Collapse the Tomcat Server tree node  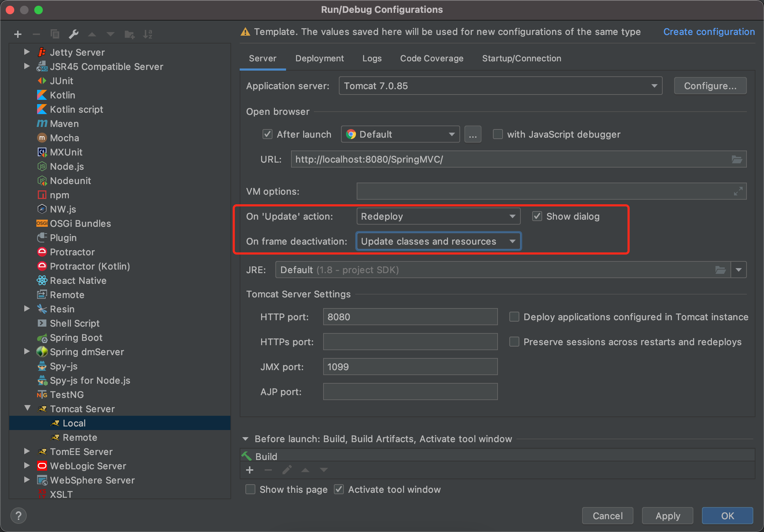point(27,408)
